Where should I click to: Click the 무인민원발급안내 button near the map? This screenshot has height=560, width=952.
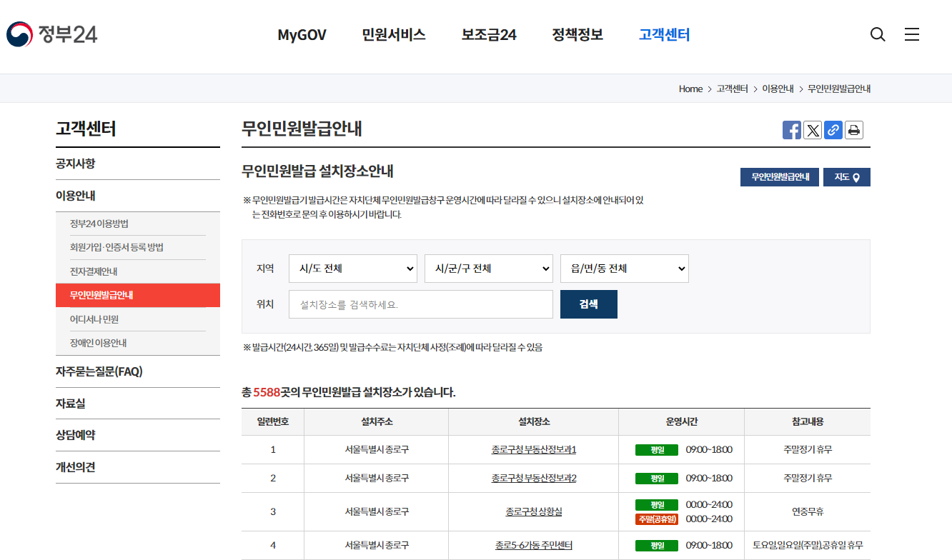pyautogui.click(x=779, y=176)
